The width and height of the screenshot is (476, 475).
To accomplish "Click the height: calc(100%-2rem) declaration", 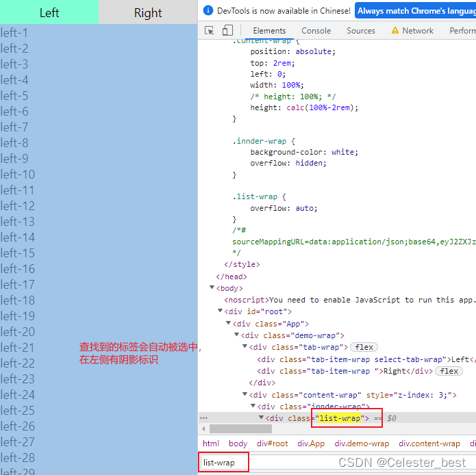I will [x=304, y=107].
